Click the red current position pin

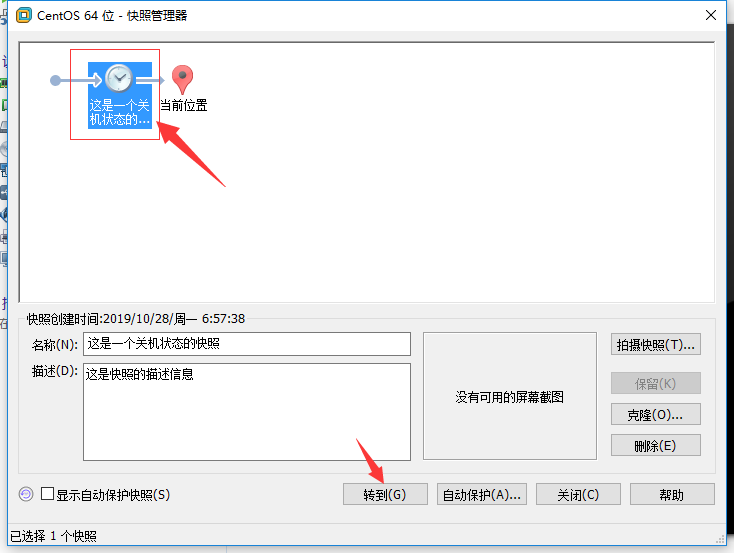point(183,79)
